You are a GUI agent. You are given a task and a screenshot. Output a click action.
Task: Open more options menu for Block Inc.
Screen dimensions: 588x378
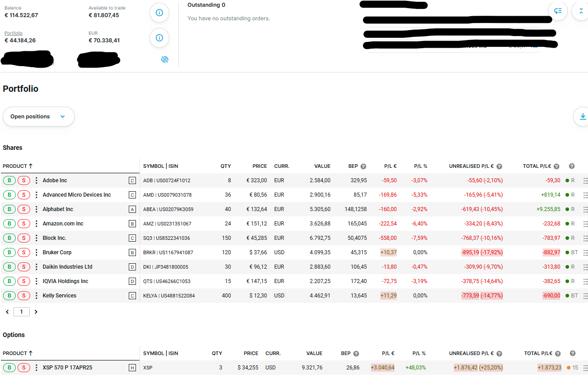(36, 238)
